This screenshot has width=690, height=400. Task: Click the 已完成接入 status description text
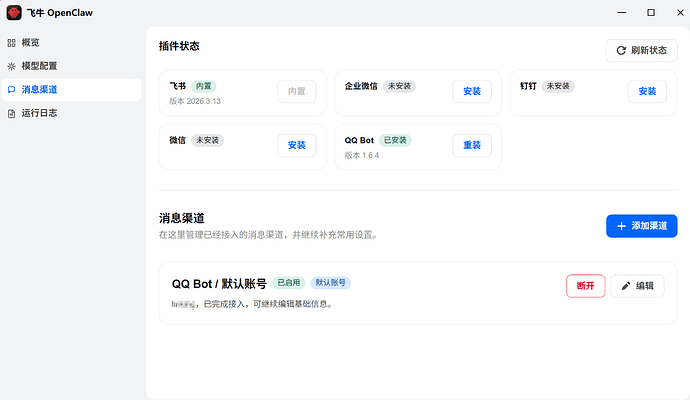click(x=268, y=304)
